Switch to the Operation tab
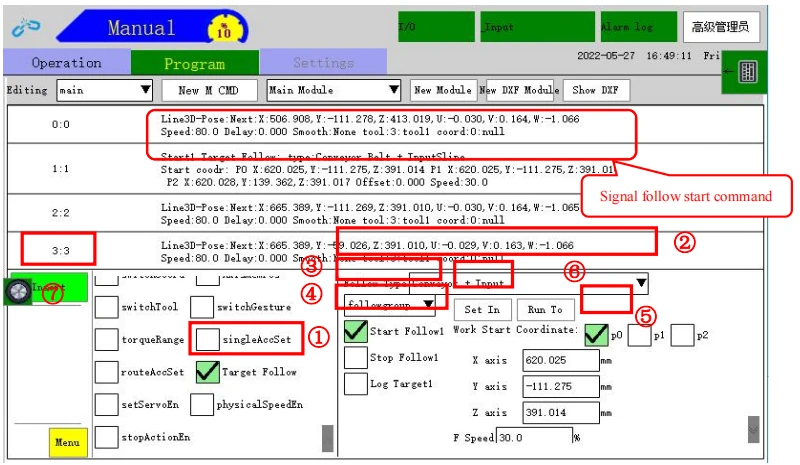 click(x=67, y=63)
